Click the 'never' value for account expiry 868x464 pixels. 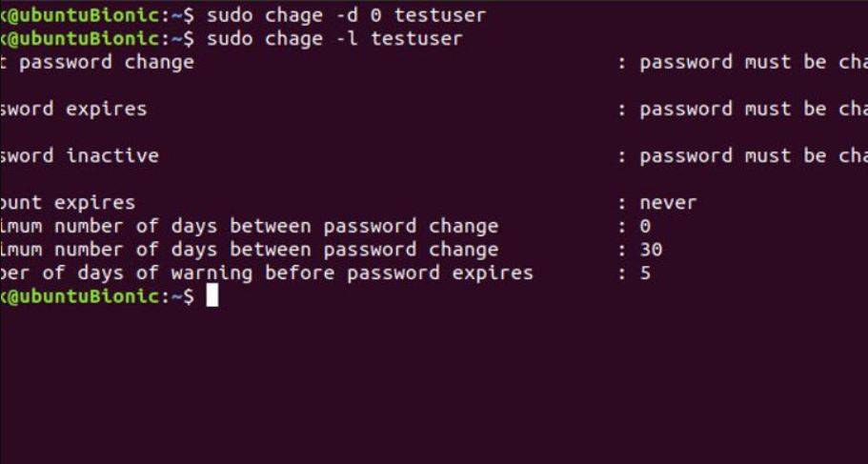point(668,203)
